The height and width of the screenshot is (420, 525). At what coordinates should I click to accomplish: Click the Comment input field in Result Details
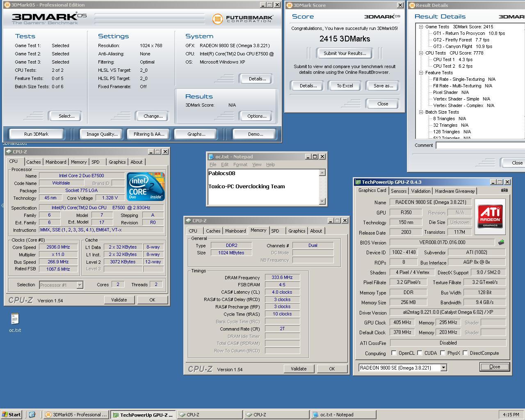point(480,145)
